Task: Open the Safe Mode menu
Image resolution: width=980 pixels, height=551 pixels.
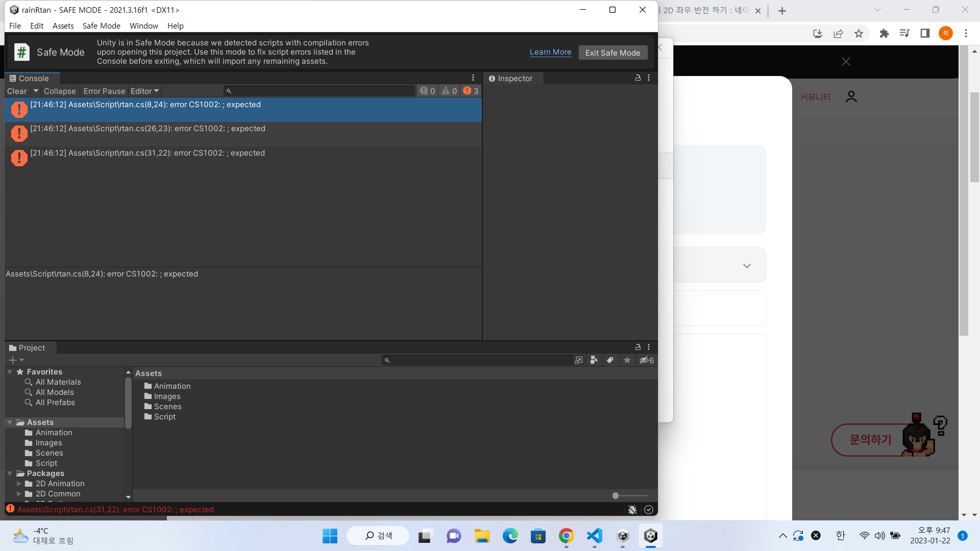Action: [x=102, y=26]
